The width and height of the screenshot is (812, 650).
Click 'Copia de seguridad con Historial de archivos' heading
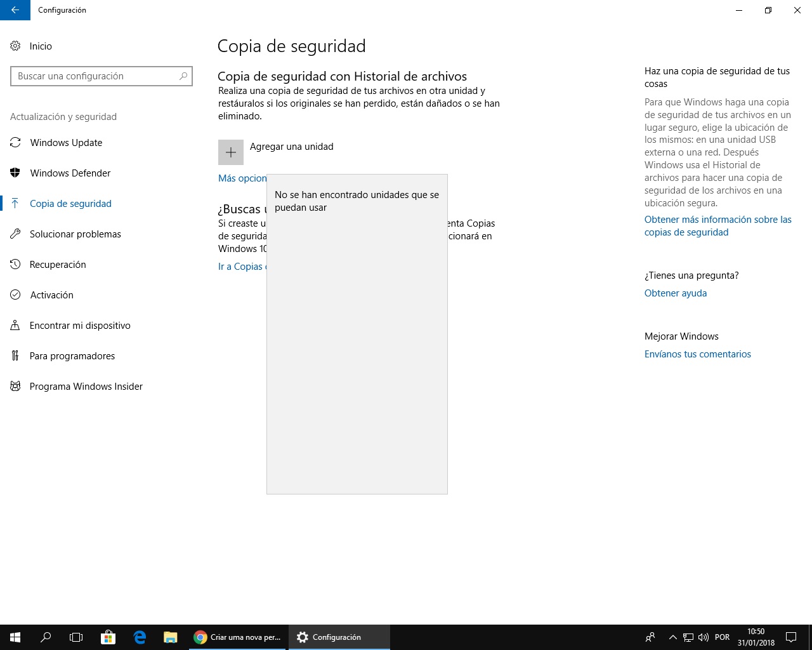point(343,77)
